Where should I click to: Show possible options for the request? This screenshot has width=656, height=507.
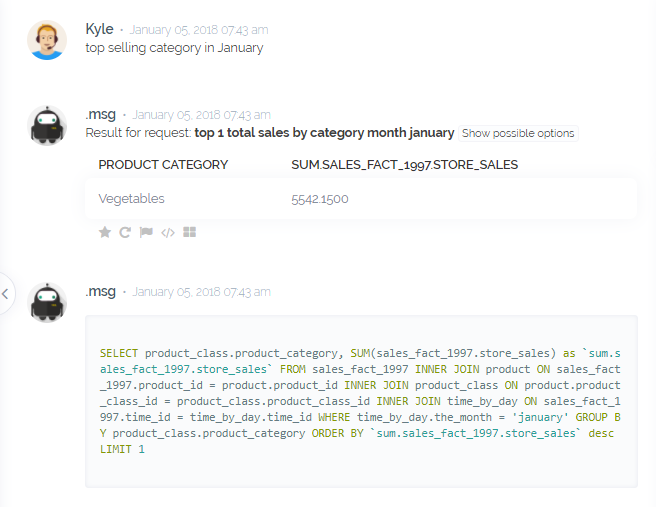point(518,133)
